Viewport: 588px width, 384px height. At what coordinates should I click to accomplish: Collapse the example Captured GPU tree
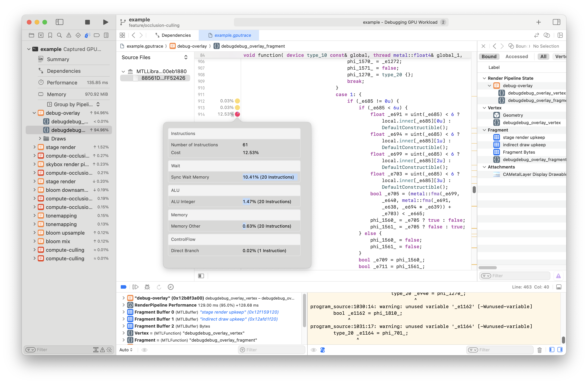point(29,49)
